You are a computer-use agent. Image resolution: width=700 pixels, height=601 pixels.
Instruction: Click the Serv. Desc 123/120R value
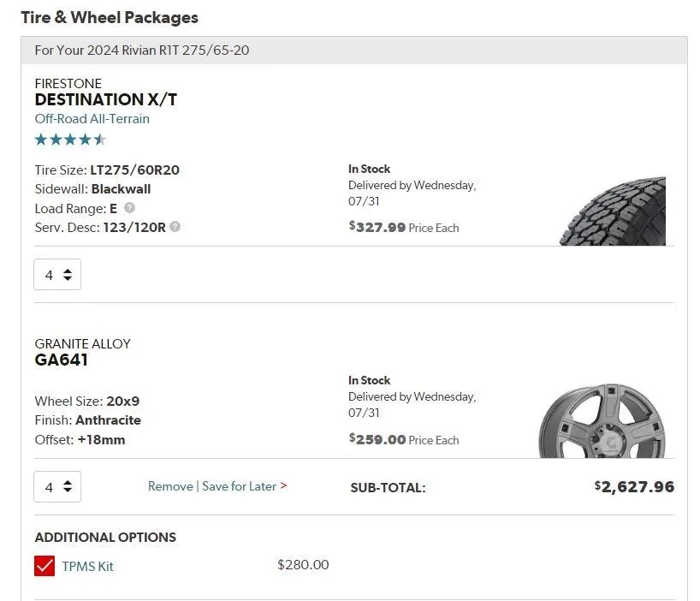(x=134, y=227)
